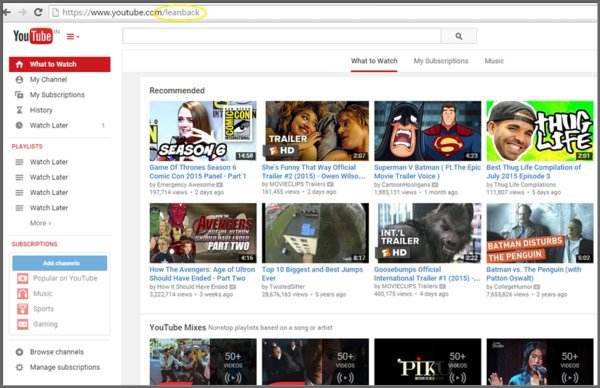
Task: Click She's Funny That Way Official Trailer title
Action: point(313,172)
